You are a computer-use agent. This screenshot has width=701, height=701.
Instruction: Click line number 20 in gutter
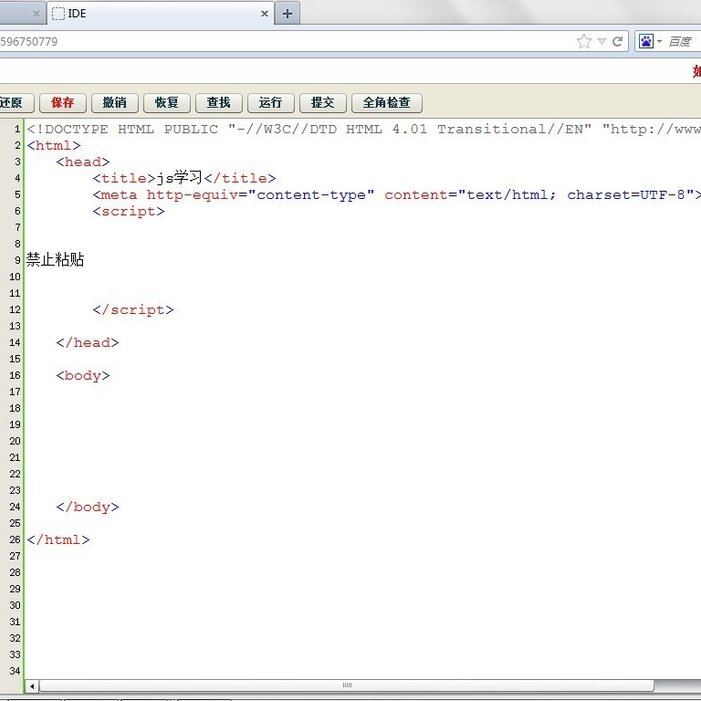click(15, 441)
